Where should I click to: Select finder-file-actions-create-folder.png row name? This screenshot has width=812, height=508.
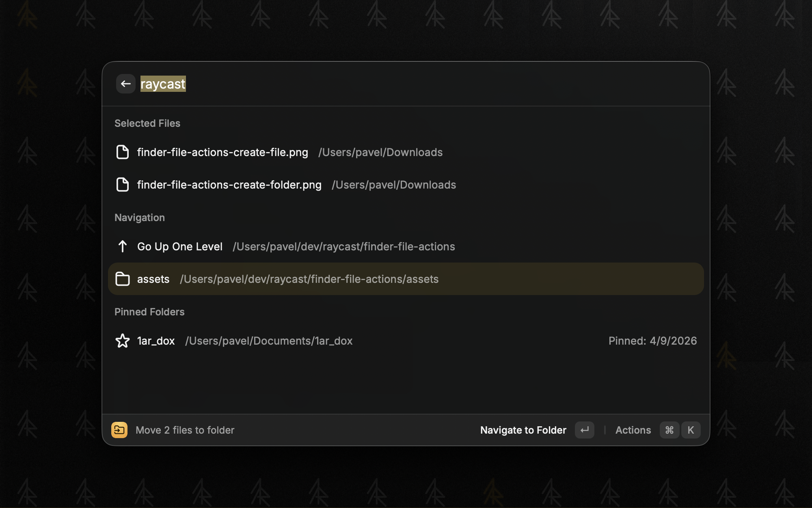[x=229, y=185]
